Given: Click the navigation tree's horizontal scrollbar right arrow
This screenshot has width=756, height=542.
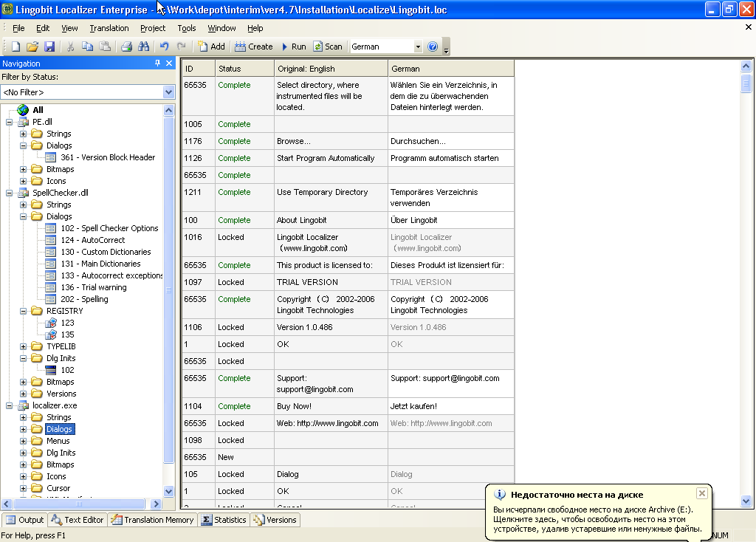Looking at the screenshot, I should click(x=156, y=504).
